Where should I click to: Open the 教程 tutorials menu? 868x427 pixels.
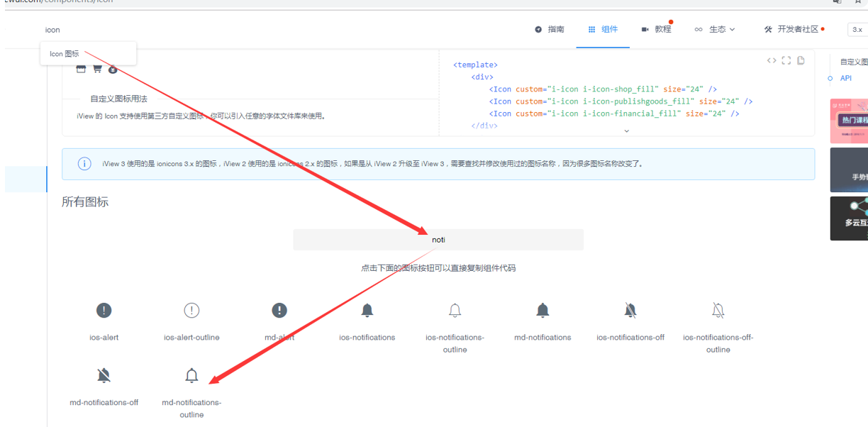tap(656, 30)
